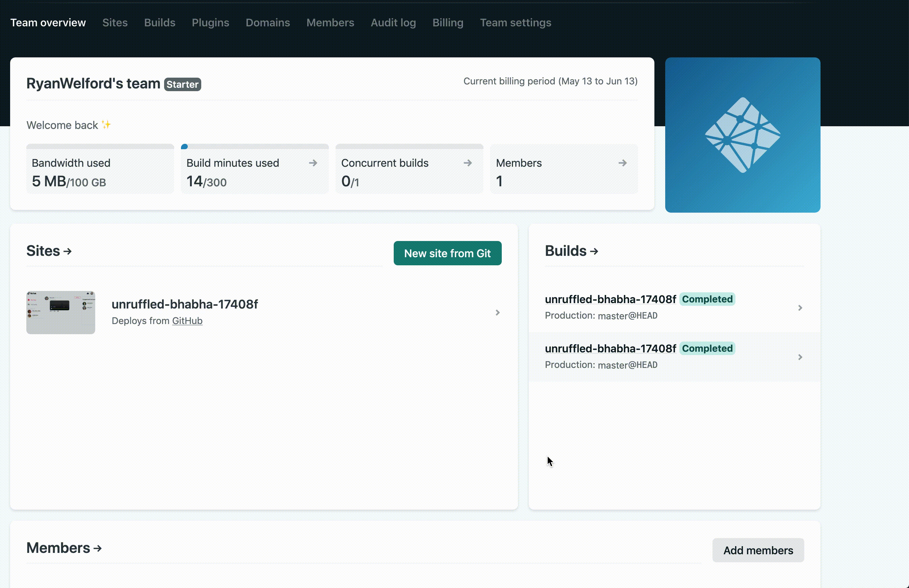Viewport: 909px width, 588px height.
Task: Click the Concurrent builds arrow icon
Action: click(467, 163)
